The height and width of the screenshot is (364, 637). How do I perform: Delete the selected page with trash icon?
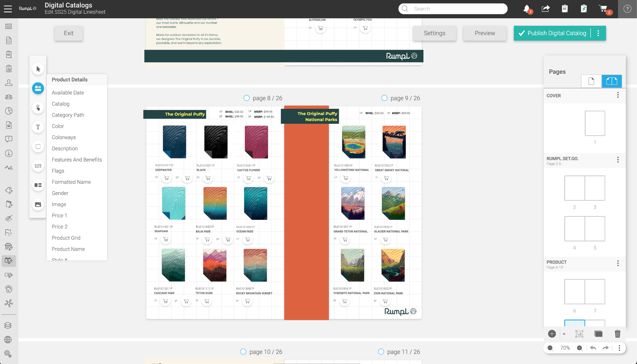tap(618, 334)
